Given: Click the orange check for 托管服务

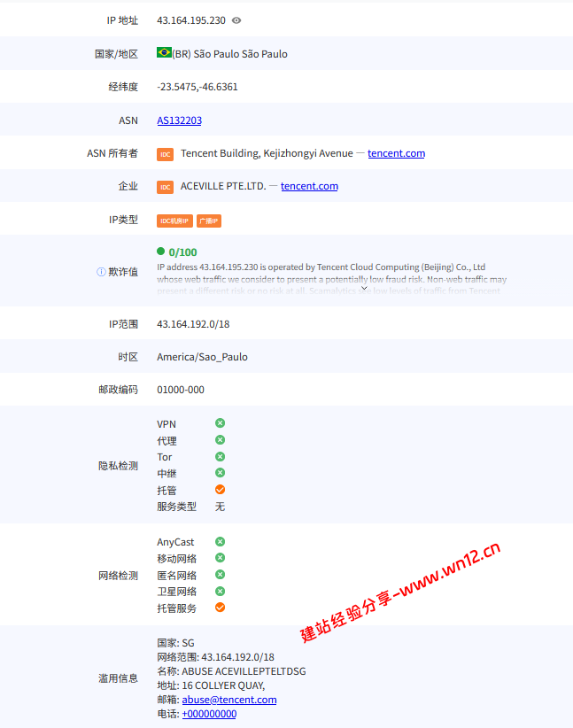Looking at the screenshot, I should pos(221,608).
